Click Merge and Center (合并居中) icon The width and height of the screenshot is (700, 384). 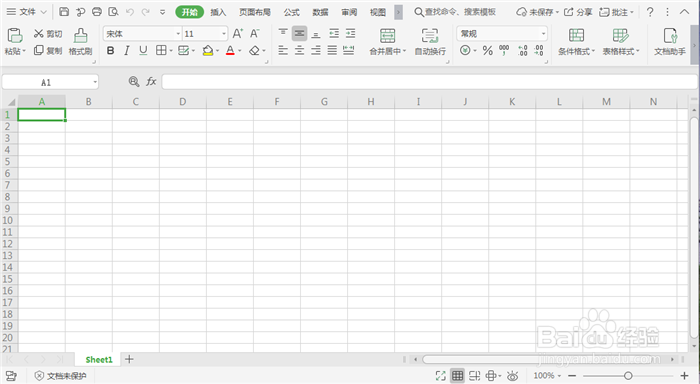(x=387, y=35)
